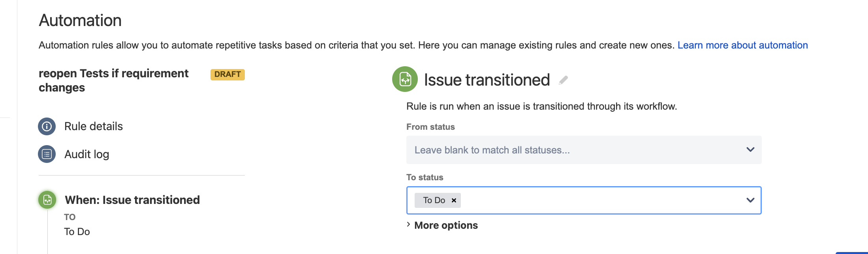The height and width of the screenshot is (254, 868).
Task: Click the From status placeholder field
Action: [x=584, y=150]
